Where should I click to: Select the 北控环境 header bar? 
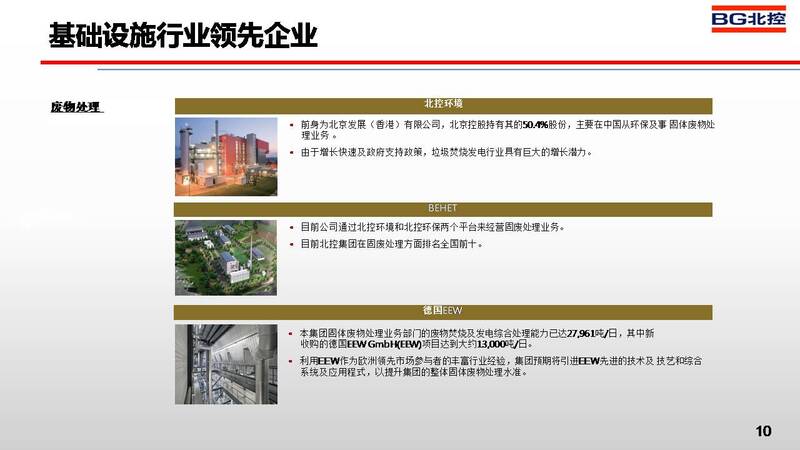pos(443,104)
